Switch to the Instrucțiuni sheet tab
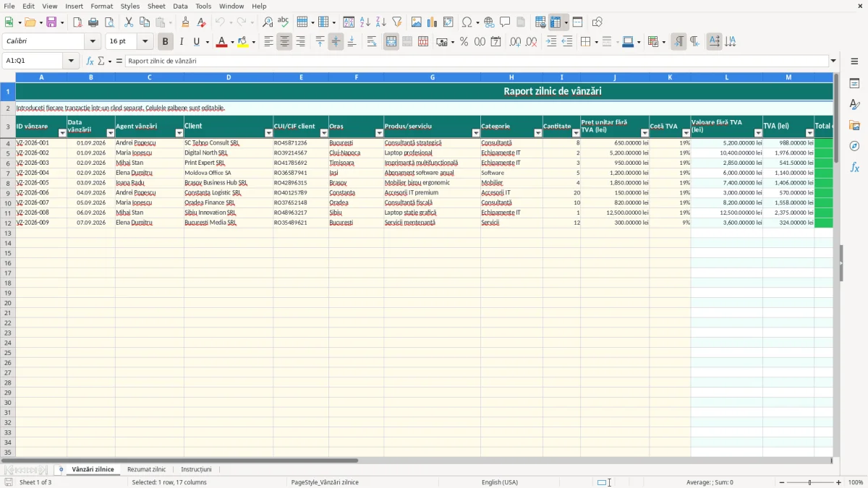 coord(196,470)
